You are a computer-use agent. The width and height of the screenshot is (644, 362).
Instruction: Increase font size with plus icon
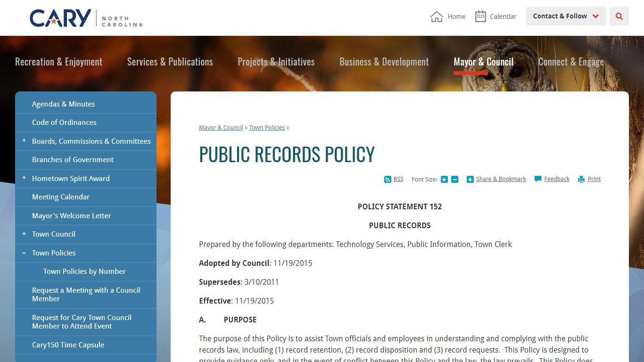coord(444,180)
